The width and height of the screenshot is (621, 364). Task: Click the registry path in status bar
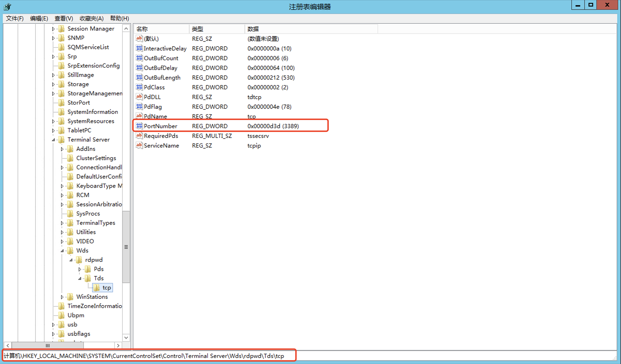(x=144, y=356)
